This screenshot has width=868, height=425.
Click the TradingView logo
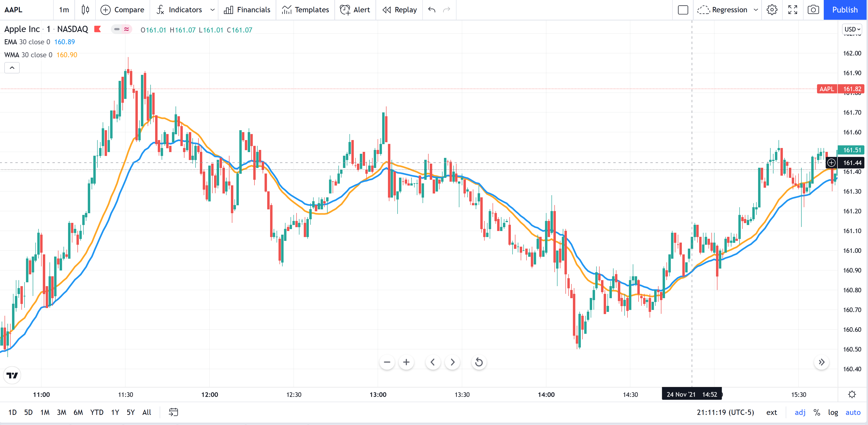(x=12, y=375)
